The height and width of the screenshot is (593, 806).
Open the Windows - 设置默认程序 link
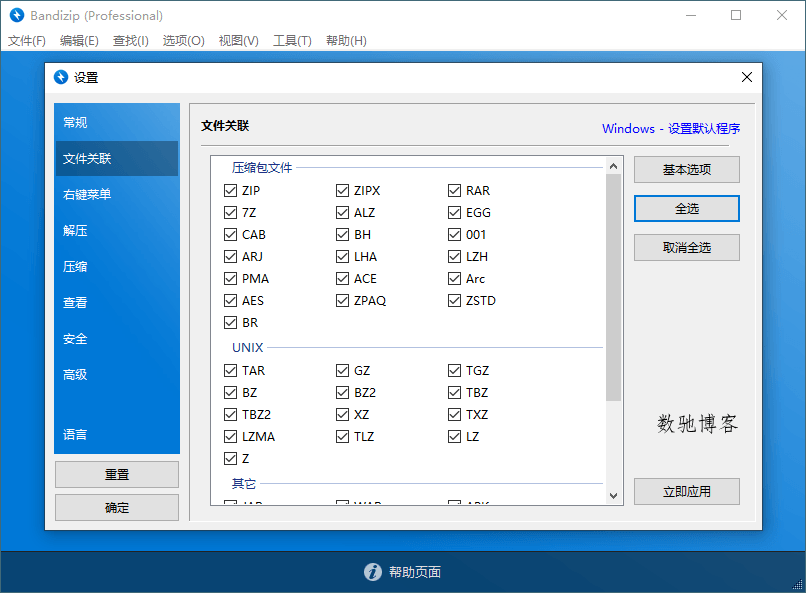pyautogui.click(x=671, y=128)
